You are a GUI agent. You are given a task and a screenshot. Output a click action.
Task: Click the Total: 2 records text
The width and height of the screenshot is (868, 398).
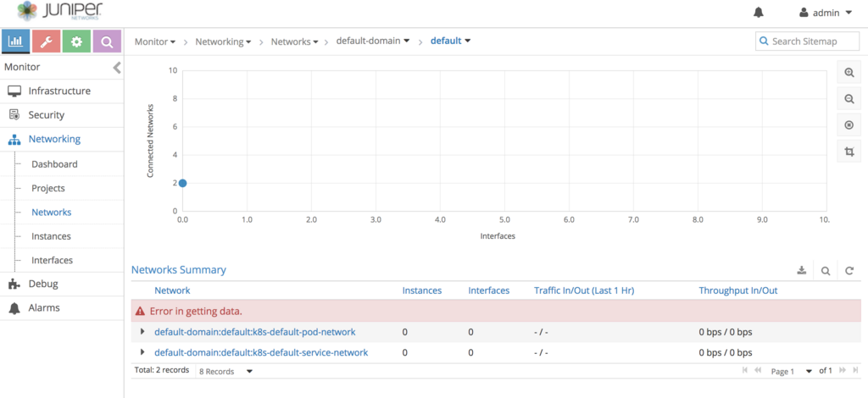(162, 370)
